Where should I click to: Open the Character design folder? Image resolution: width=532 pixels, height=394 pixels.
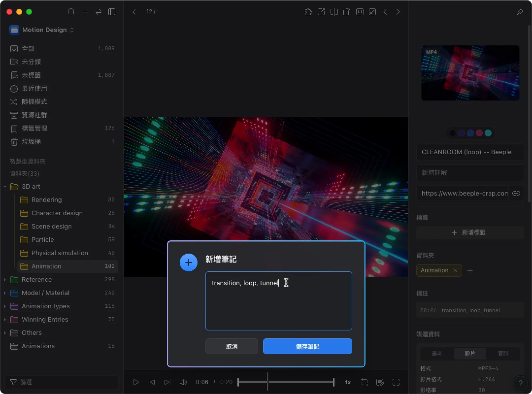pos(68,213)
